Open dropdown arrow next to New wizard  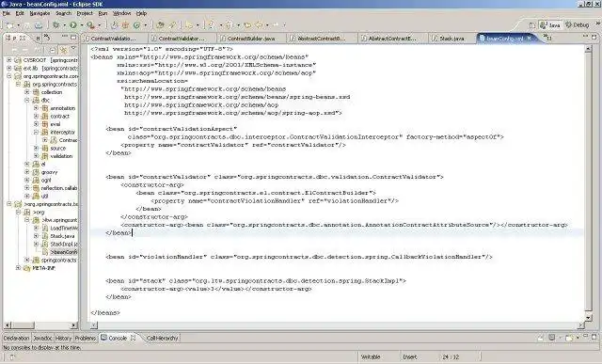pos(18,25)
